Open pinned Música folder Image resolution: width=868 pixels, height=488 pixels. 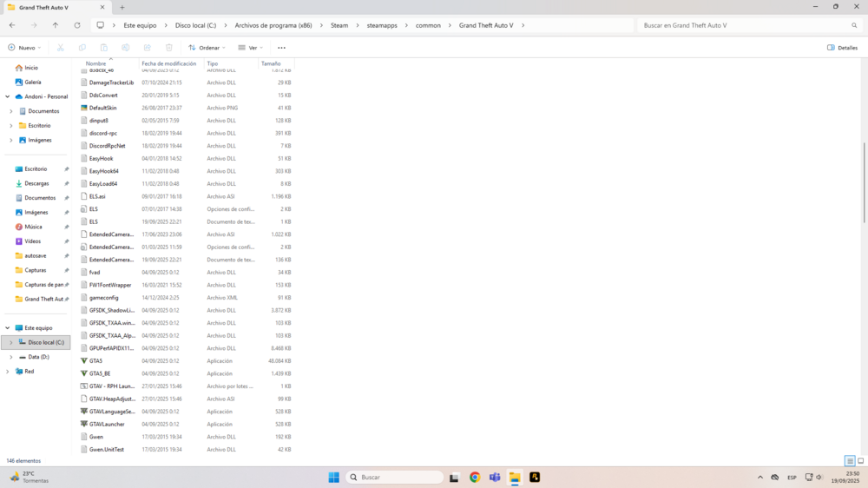click(33, 227)
